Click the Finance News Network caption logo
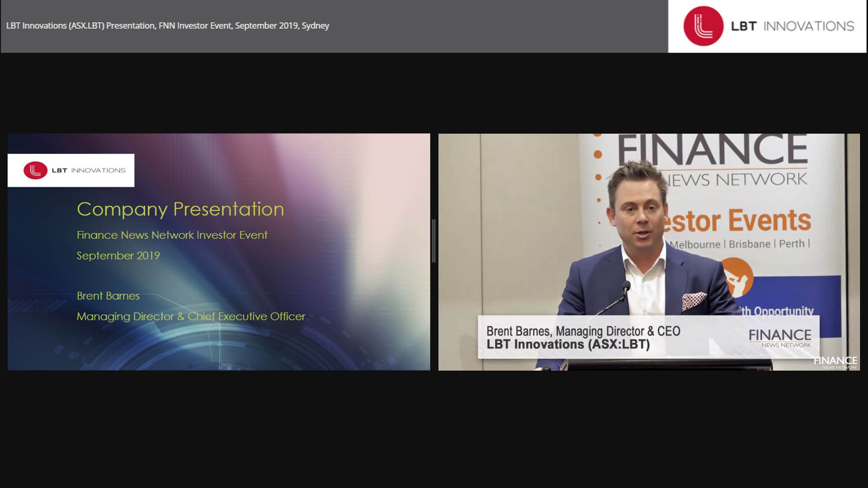 pos(780,338)
